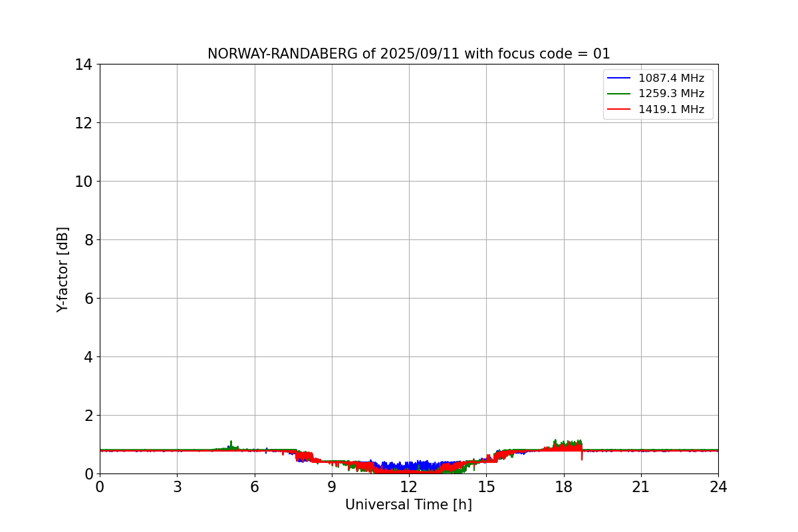Click the 24 tick on time axis

[x=718, y=487]
